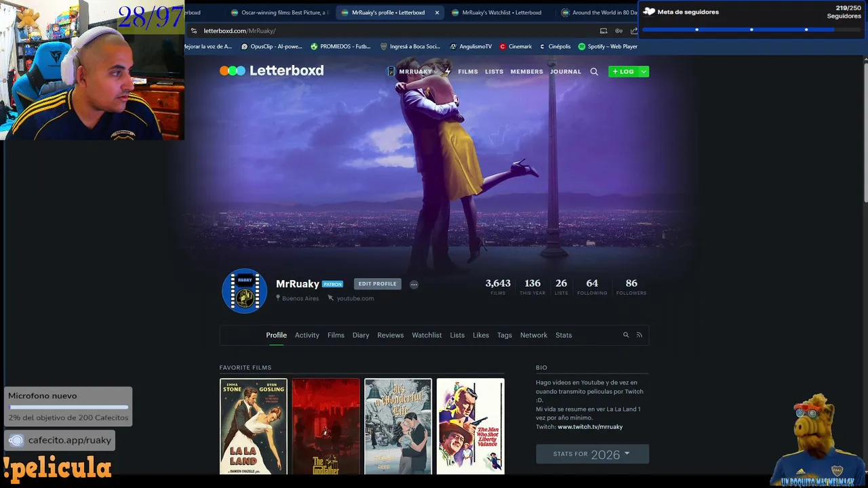Open The Godfather poster
The height and width of the screenshot is (488, 868).
click(x=325, y=426)
